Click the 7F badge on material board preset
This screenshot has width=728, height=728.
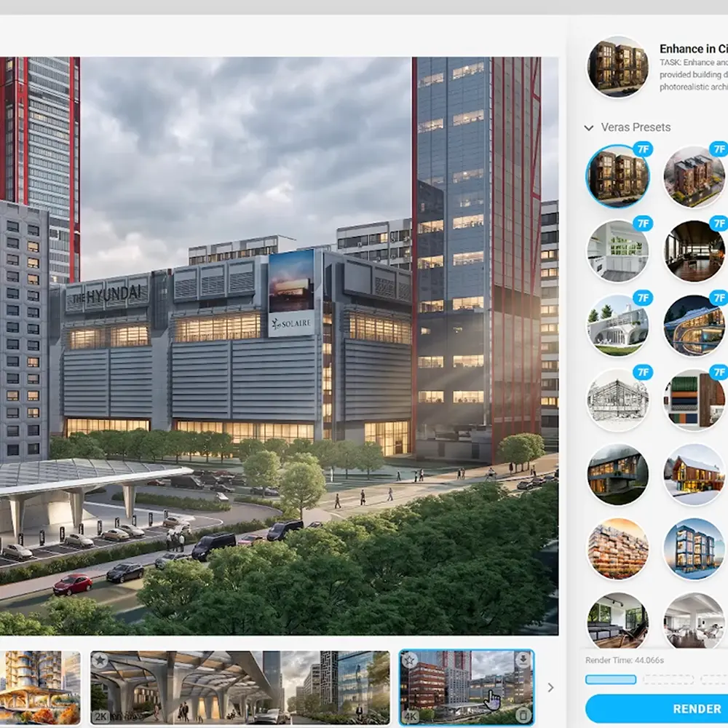coord(719,372)
